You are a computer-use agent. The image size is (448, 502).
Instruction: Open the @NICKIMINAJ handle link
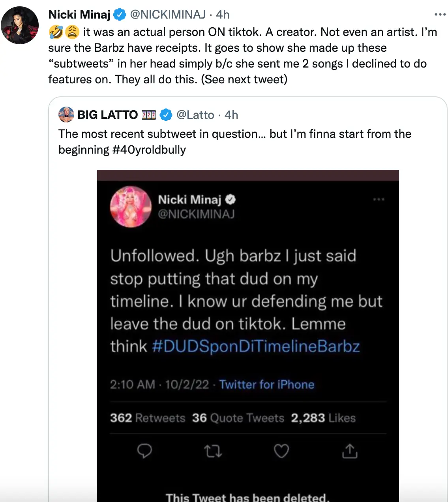pyautogui.click(x=168, y=15)
